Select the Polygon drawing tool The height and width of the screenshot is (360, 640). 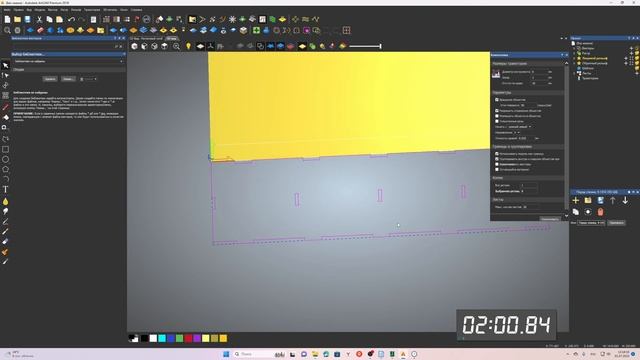[5, 169]
